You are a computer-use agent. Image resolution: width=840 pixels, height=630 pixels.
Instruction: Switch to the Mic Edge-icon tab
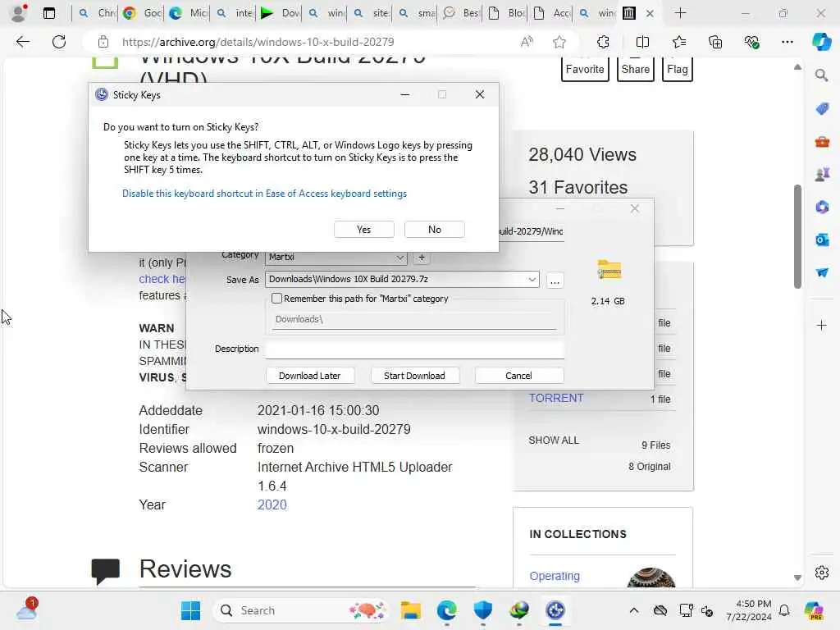click(188, 13)
